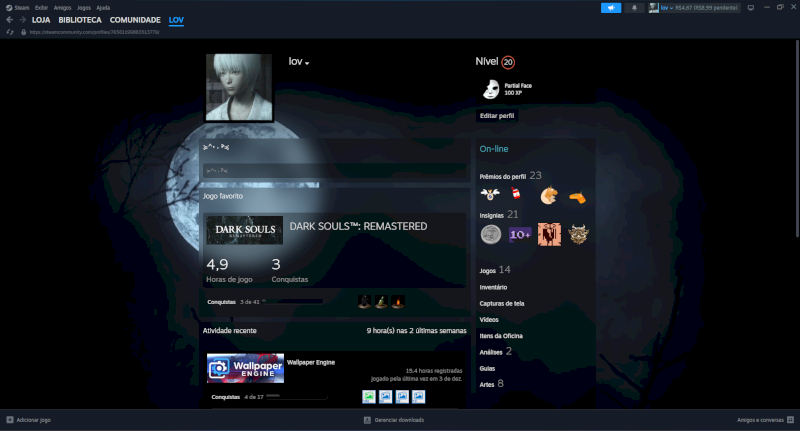
Task: View the last blue Wallpaper Engine achievement
Action: 418,396
